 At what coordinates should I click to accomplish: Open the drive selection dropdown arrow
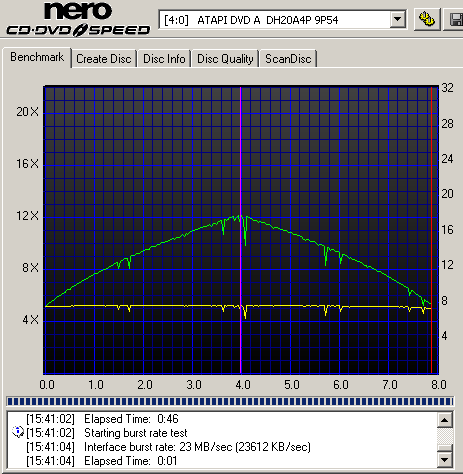point(397,20)
